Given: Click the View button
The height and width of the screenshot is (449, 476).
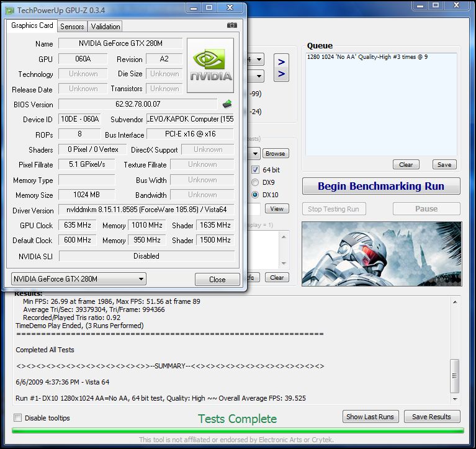Looking at the screenshot, I should coord(277,209).
